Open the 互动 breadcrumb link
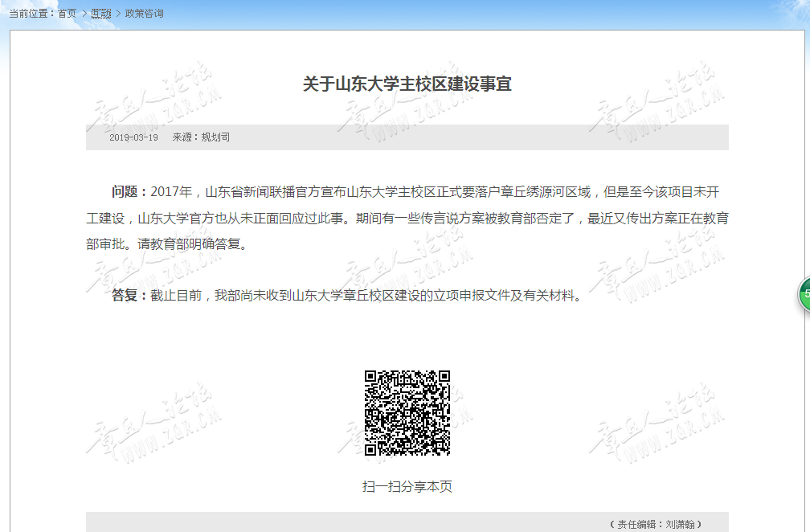 coord(100,14)
